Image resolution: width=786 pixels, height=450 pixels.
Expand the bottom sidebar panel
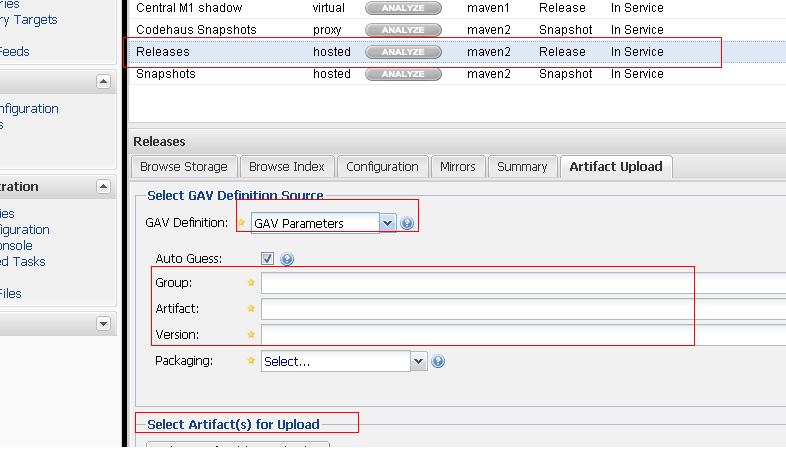103,324
